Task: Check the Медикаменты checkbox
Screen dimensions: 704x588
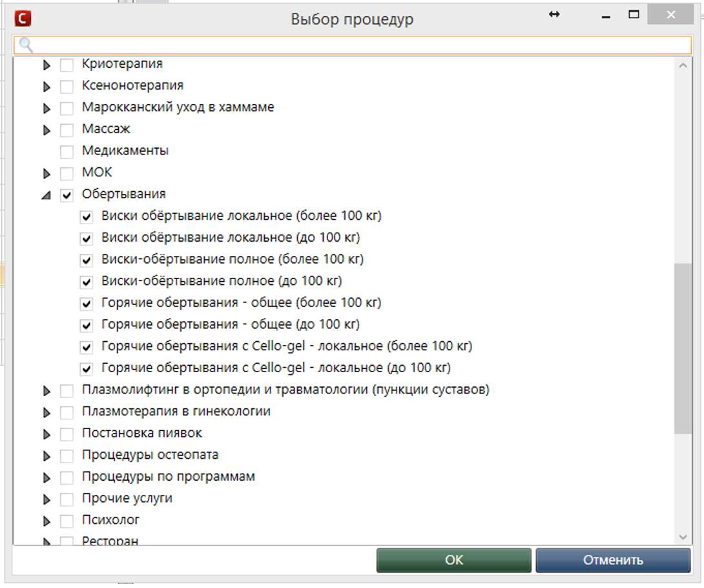Action: [x=67, y=151]
